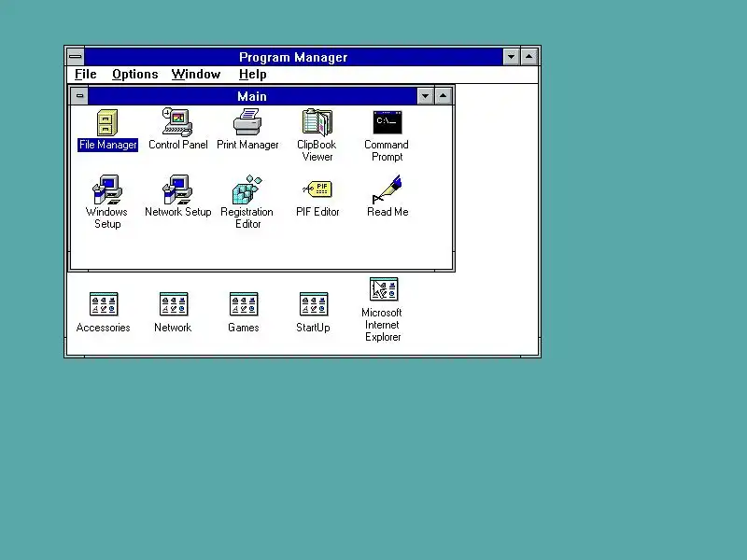The image size is (747, 560).
Task: Open Program Manager control menu box
Action: [76, 57]
